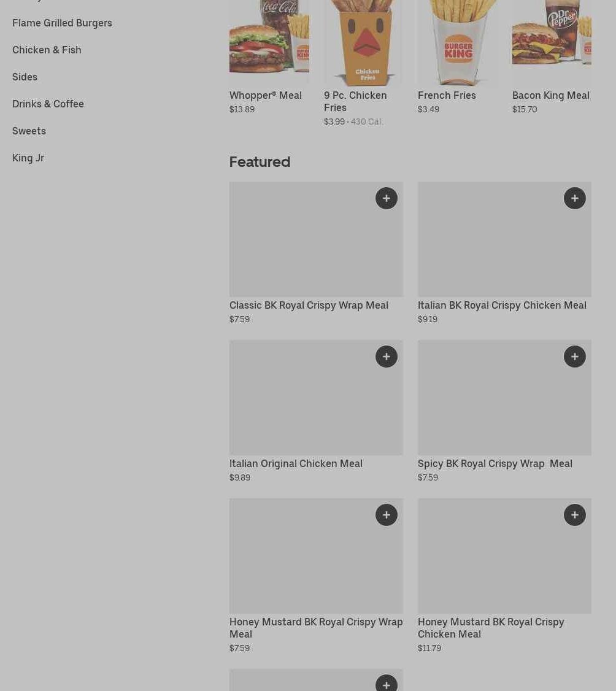Add Honey Mustard BK Royal Crispy Wrap Meal
Screen dimensions: 616x691
pos(387,515)
